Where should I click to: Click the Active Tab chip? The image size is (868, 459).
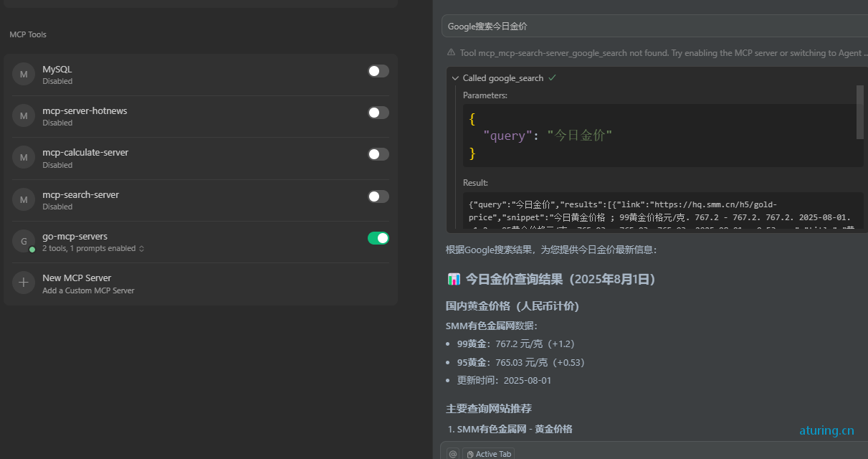point(488,454)
